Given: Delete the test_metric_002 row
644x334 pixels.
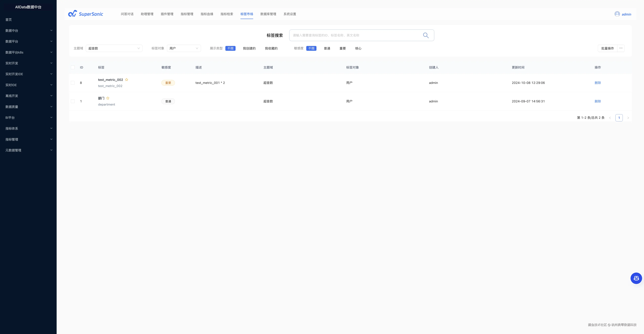Looking at the screenshot, I should (x=597, y=83).
